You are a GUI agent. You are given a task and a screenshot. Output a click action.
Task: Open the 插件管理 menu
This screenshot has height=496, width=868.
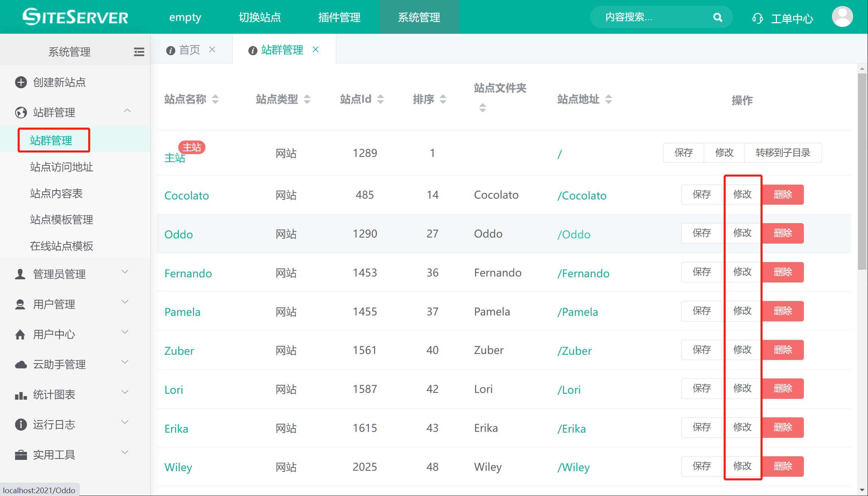(x=339, y=17)
